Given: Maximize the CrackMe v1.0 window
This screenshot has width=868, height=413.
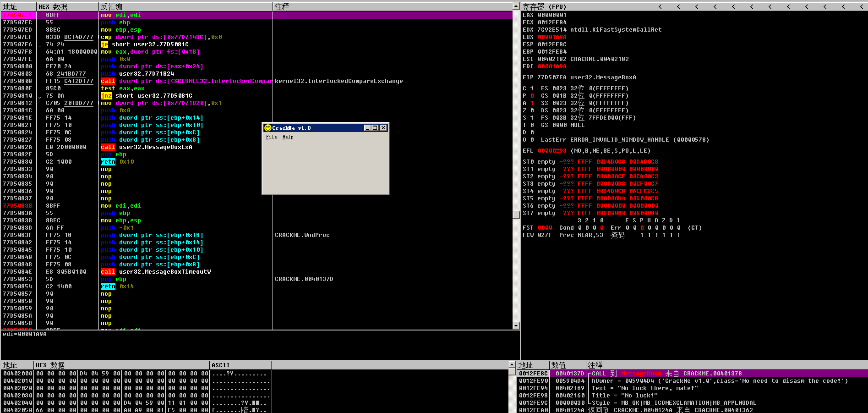Looking at the screenshot, I should pyautogui.click(x=375, y=128).
